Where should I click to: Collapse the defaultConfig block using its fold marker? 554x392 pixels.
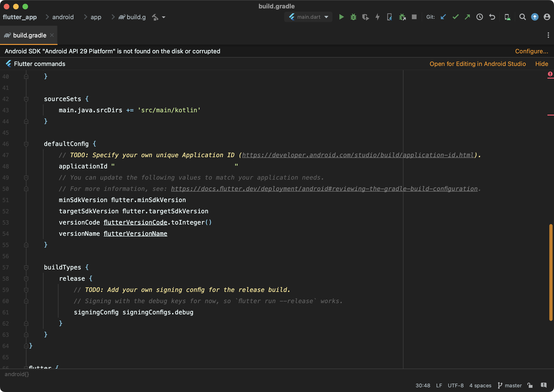[26, 144]
